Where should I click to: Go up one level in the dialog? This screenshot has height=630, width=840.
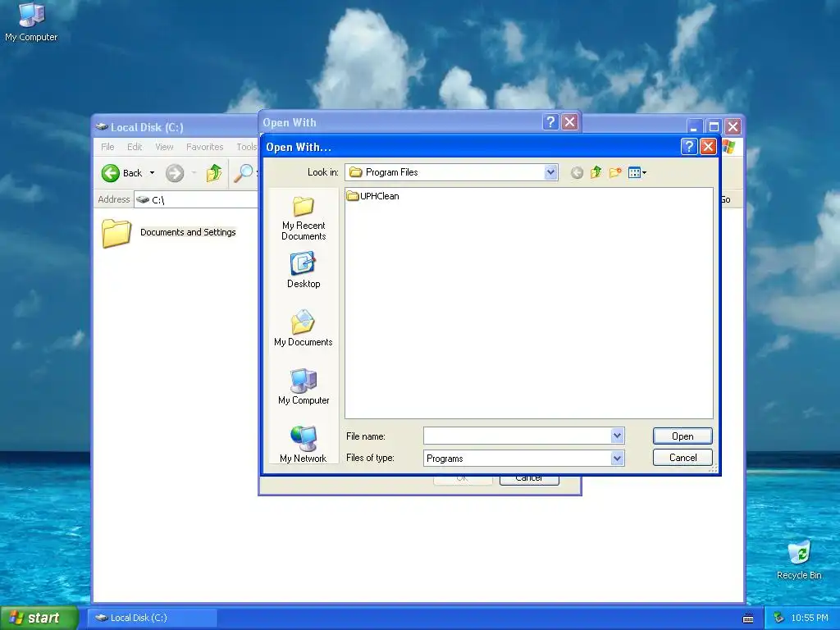[x=596, y=172]
